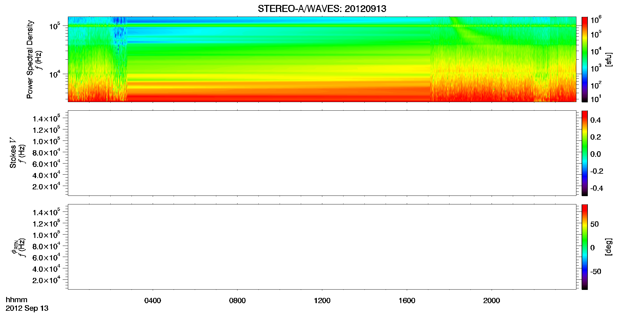This screenshot has height=332, width=644.
Task: Click the Stokes V axis label
Action: (13, 153)
